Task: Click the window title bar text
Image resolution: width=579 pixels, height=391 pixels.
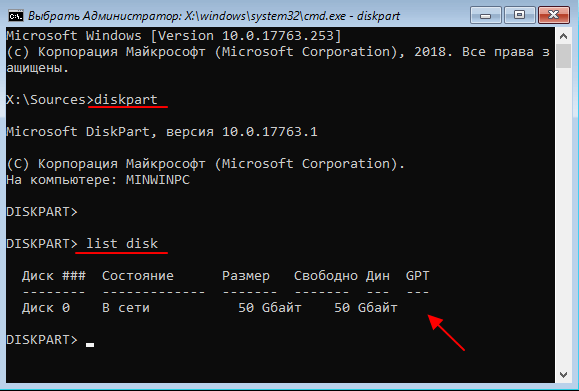Action: (214, 16)
